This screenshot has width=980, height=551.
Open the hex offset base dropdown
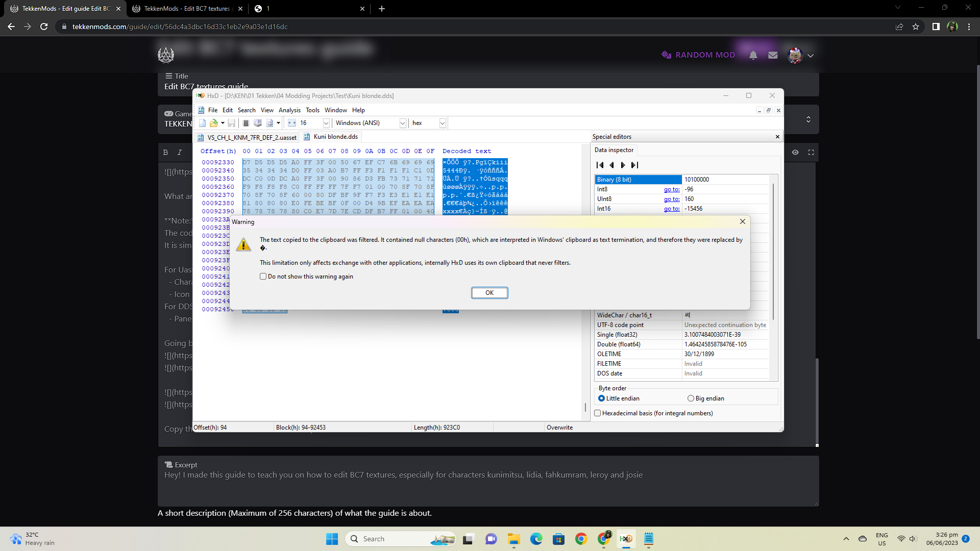(x=443, y=123)
